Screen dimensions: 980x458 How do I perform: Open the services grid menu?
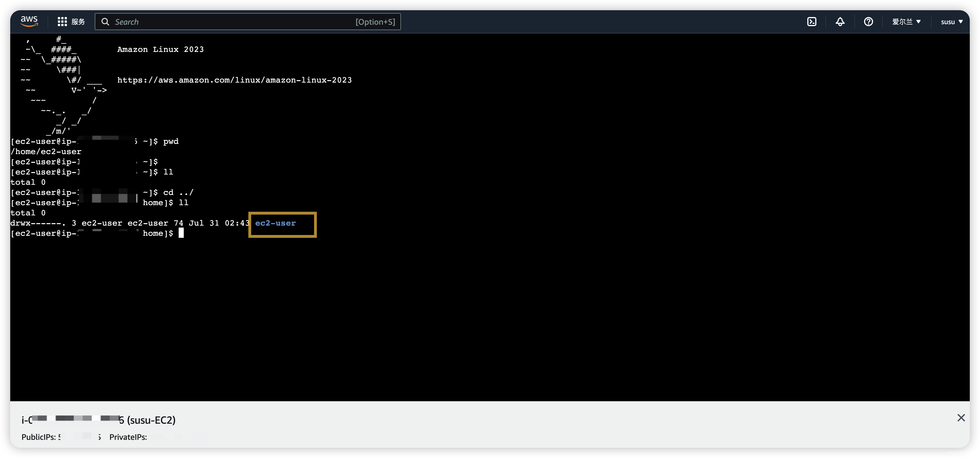[x=62, y=22]
